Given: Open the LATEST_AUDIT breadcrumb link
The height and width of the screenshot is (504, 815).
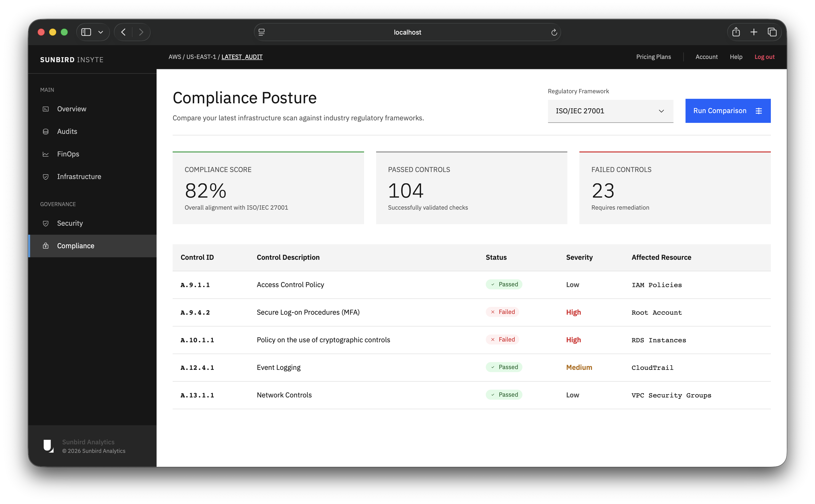Looking at the screenshot, I should [242, 57].
